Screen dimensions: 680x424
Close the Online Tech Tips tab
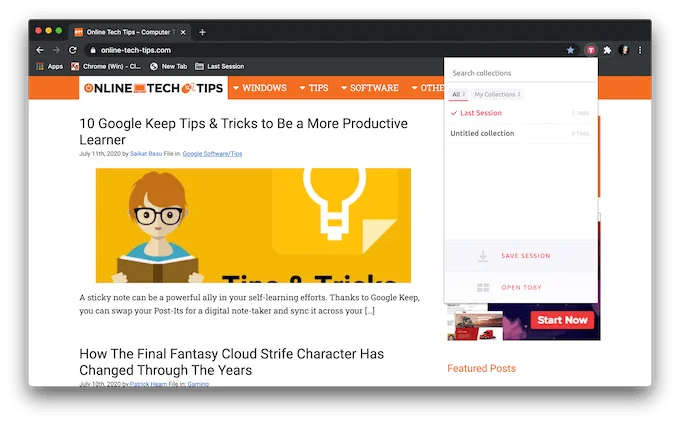point(183,32)
